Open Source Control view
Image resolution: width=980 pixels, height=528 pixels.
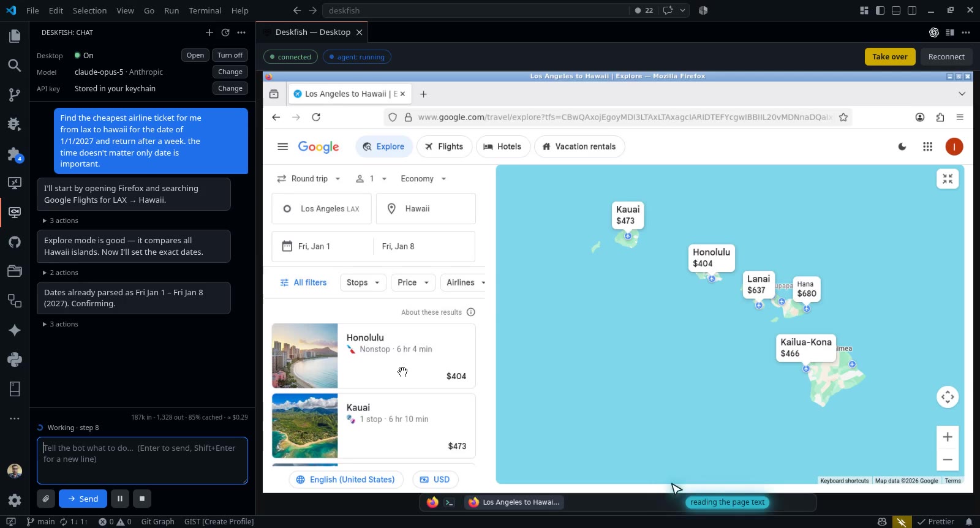[x=15, y=95]
